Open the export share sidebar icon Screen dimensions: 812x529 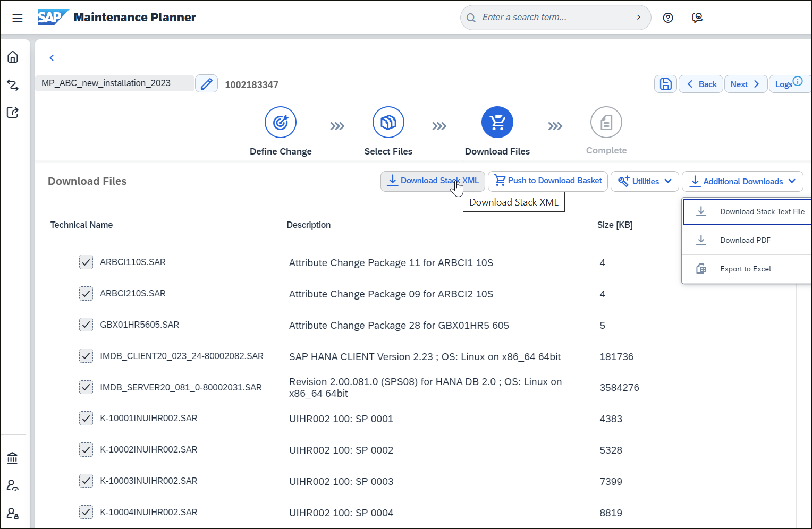13,112
